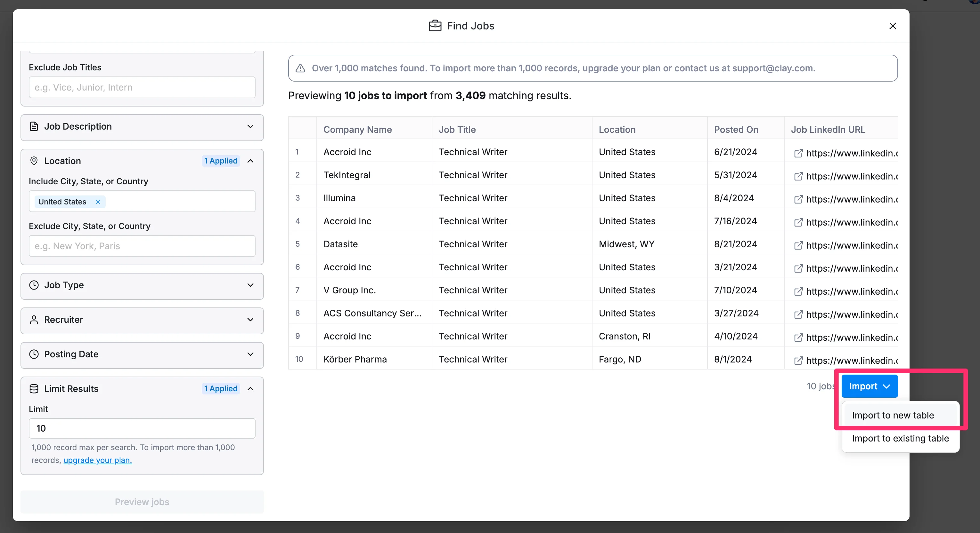Click the Limit number input field
This screenshot has height=533, width=980.
(x=142, y=428)
